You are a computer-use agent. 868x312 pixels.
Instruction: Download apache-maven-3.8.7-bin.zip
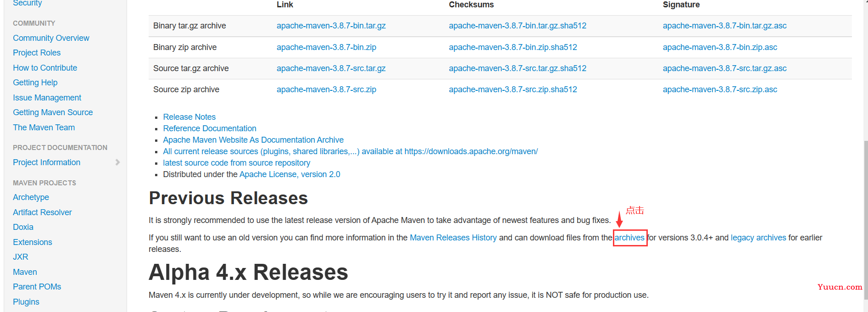(x=326, y=47)
